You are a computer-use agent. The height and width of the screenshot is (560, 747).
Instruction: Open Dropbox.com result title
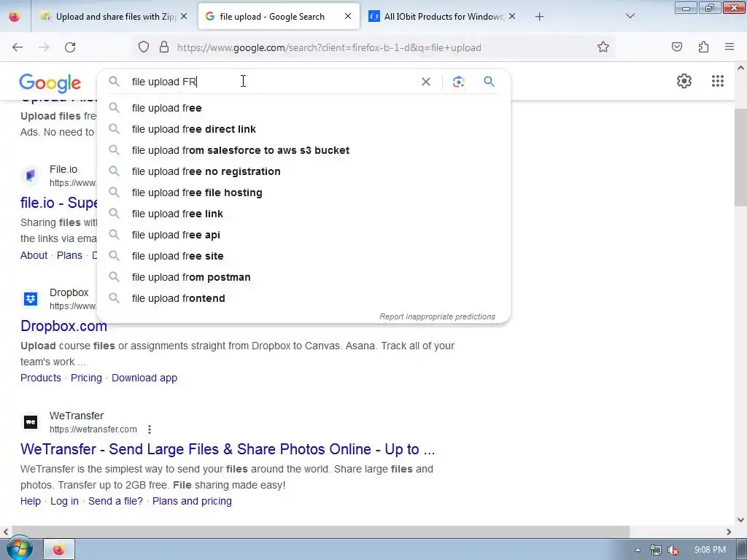(64, 326)
